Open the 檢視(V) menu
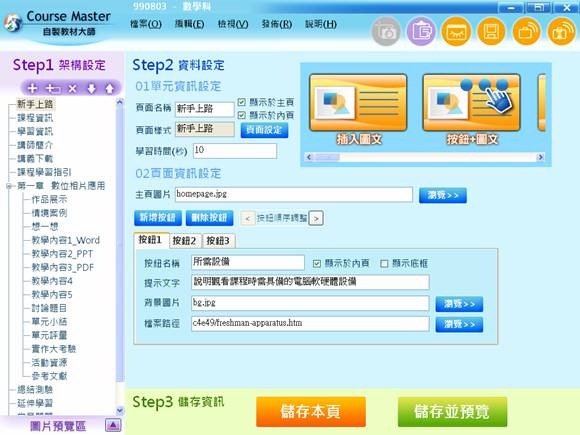 point(233,24)
